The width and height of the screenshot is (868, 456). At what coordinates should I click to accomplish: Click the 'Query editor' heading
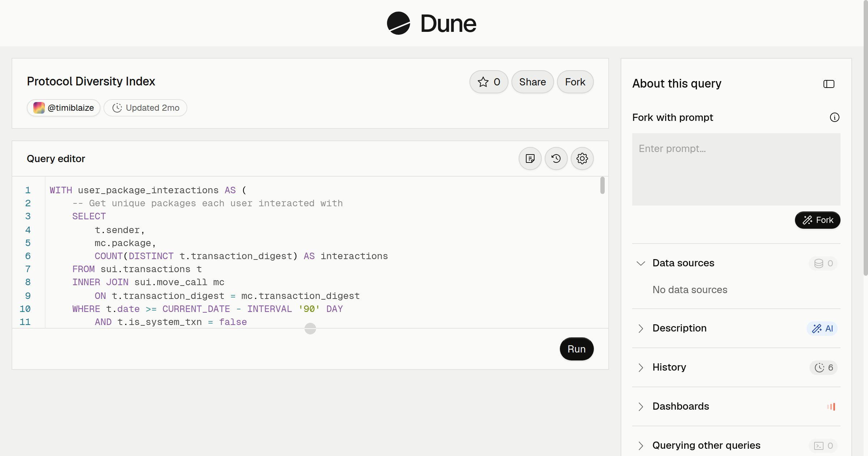click(x=56, y=159)
